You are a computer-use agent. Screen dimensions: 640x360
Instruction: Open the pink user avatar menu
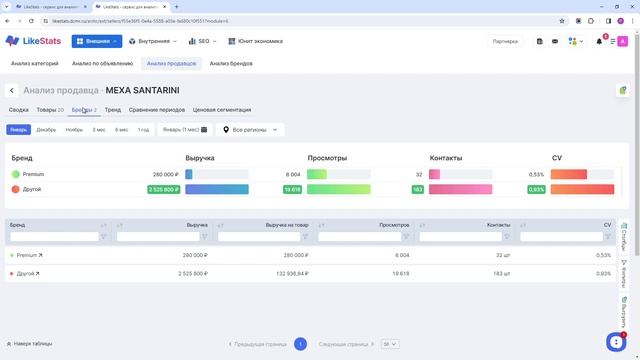(622, 41)
